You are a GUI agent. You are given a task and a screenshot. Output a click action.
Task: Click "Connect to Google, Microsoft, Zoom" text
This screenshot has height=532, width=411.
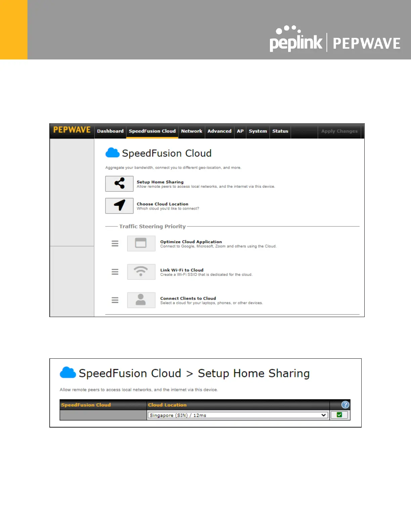(x=218, y=246)
